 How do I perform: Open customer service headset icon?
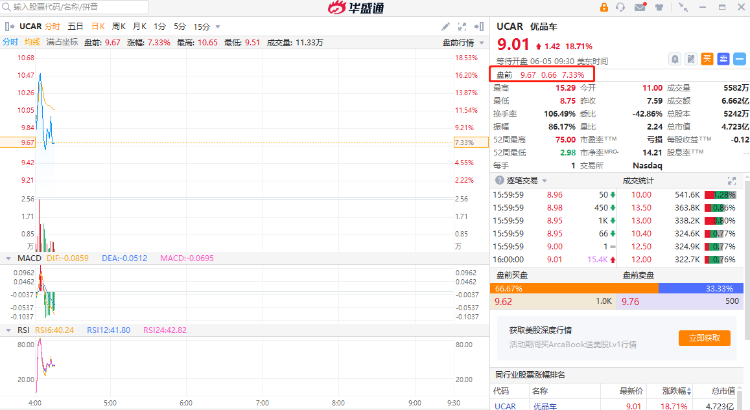click(x=621, y=7)
